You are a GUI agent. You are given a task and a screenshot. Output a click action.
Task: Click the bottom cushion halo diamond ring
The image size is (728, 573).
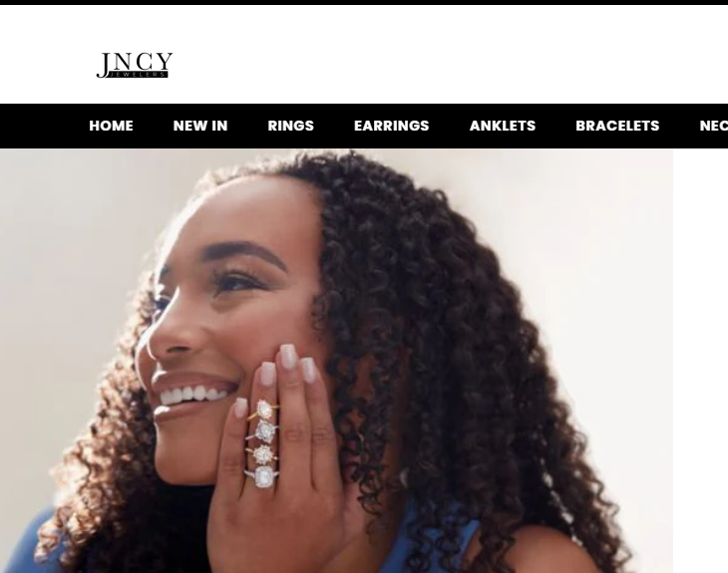(263, 476)
